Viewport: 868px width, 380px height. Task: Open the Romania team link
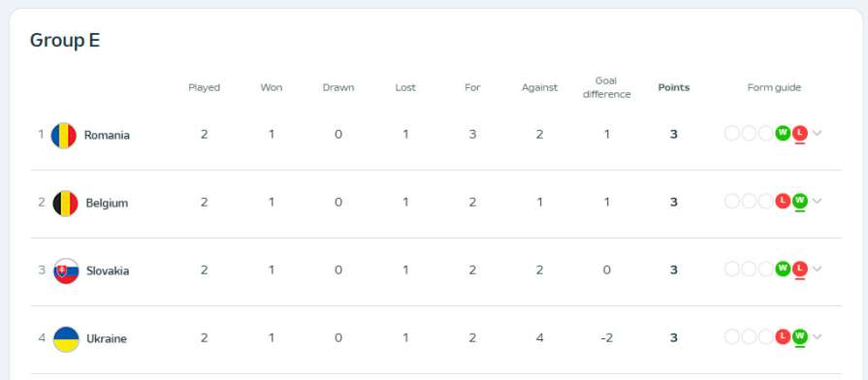coord(107,136)
